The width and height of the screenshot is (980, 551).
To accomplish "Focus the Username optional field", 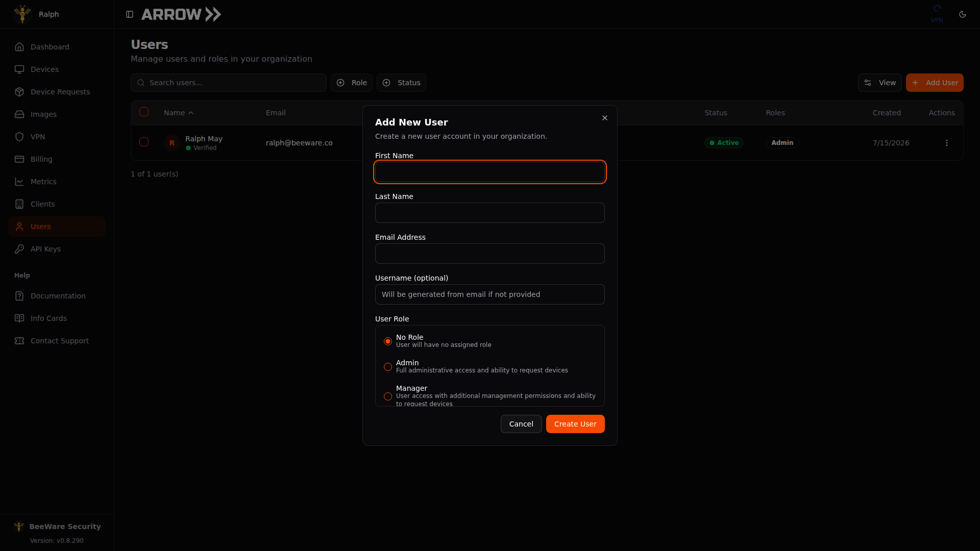I will click(x=490, y=294).
